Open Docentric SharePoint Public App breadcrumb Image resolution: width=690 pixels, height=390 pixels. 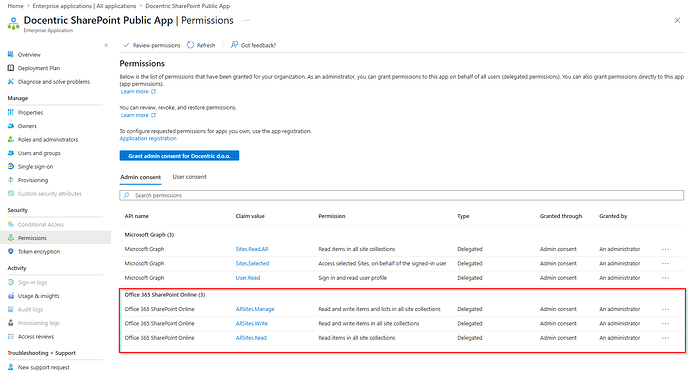(187, 6)
